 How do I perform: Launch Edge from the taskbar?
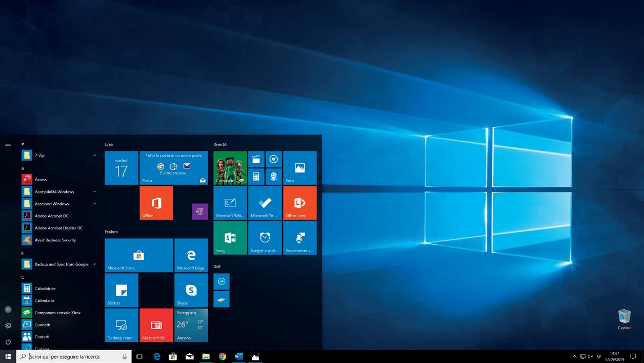tap(157, 356)
